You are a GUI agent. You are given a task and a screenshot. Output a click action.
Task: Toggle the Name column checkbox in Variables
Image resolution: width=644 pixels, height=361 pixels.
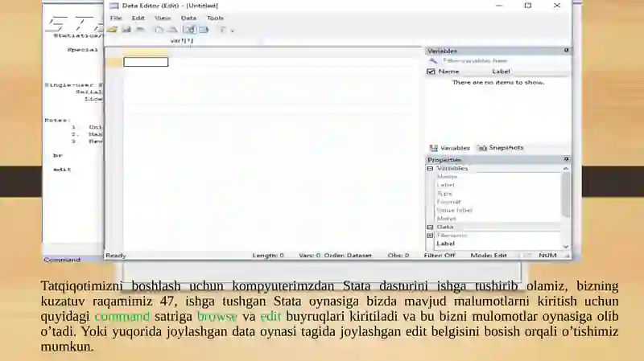[x=431, y=72]
